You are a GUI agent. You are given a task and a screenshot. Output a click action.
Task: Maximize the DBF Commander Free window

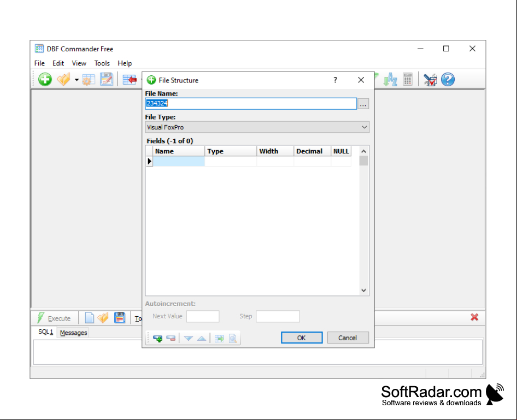tap(446, 49)
